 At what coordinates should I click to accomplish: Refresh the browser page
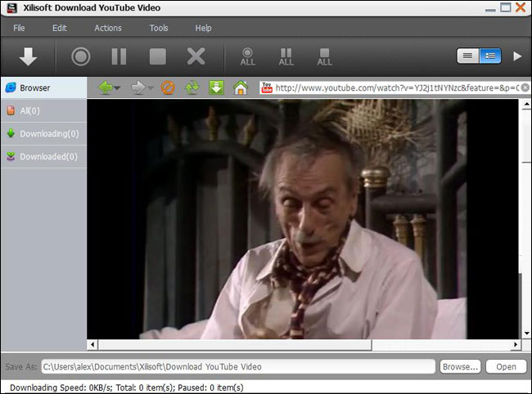[x=192, y=87]
